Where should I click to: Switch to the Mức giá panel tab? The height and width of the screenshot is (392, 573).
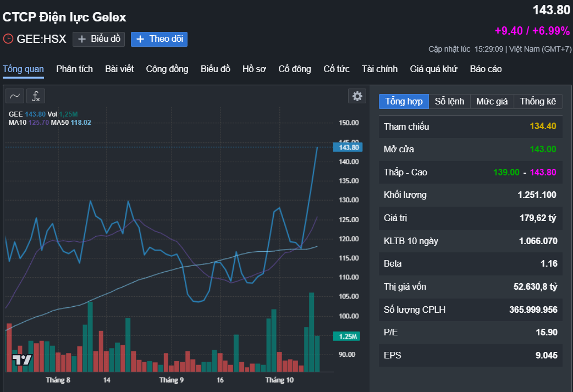coord(492,101)
